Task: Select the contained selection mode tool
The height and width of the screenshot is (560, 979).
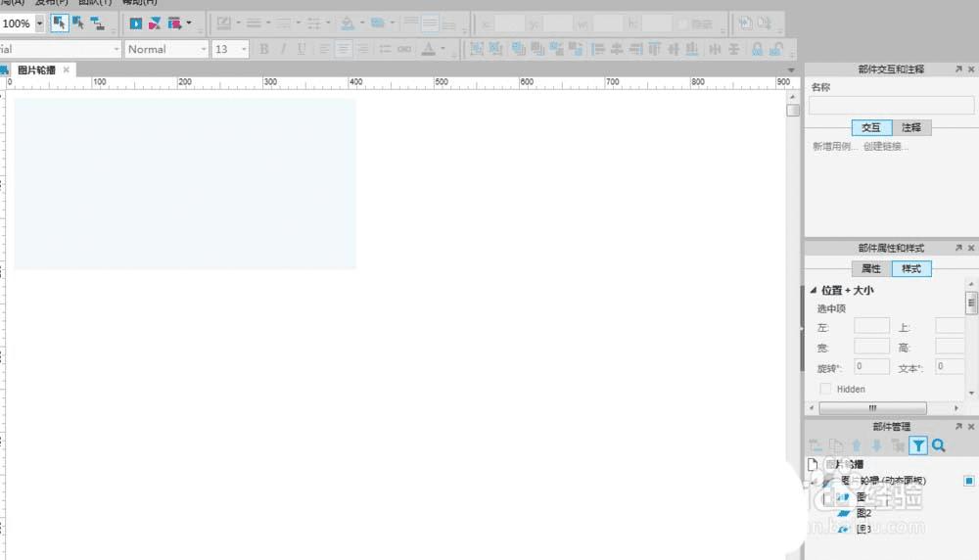Action: click(78, 23)
